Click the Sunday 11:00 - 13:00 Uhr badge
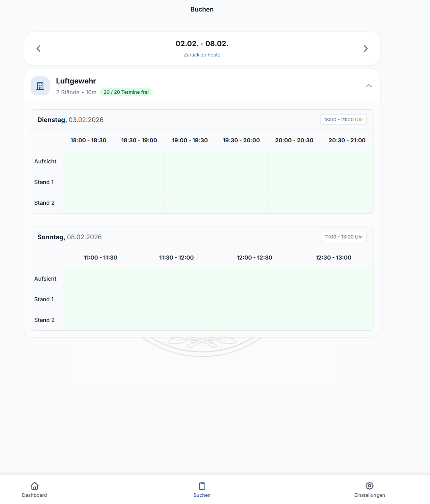The width and height of the screenshot is (430, 504). pyautogui.click(x=344, y=237)
